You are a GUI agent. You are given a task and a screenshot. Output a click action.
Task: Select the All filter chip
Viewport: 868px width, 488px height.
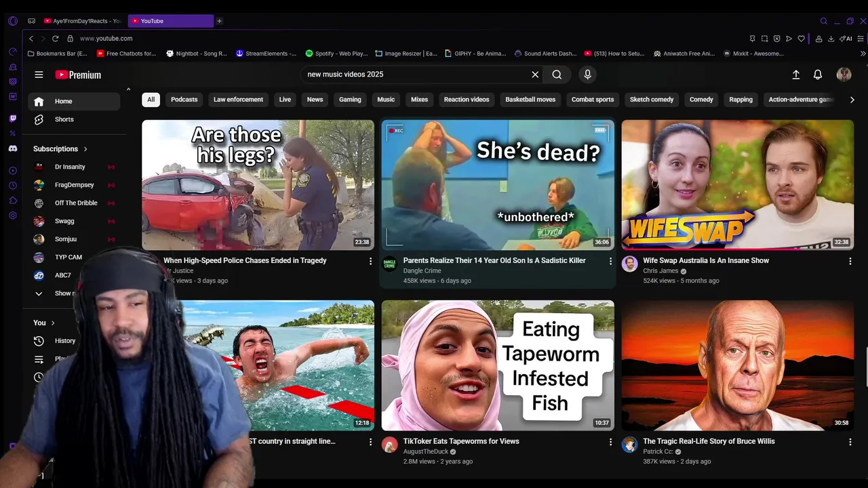(151, 100)
